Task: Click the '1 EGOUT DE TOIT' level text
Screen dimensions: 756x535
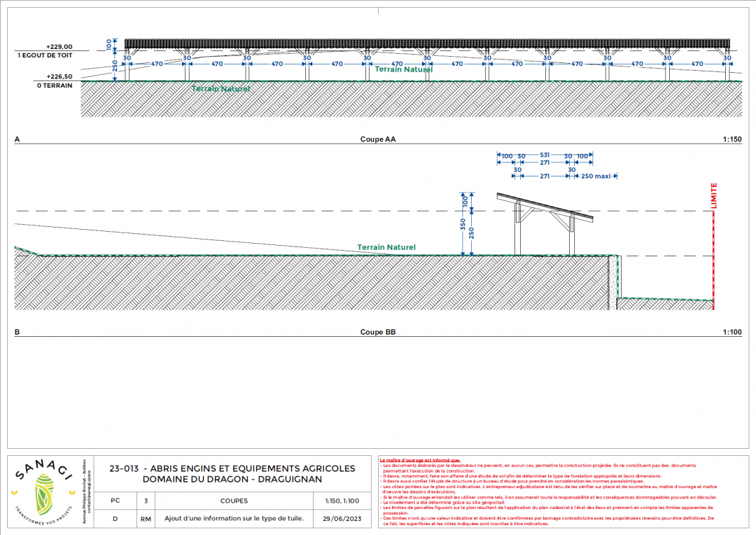Action: pyautogui.click(x=45, y=55)
